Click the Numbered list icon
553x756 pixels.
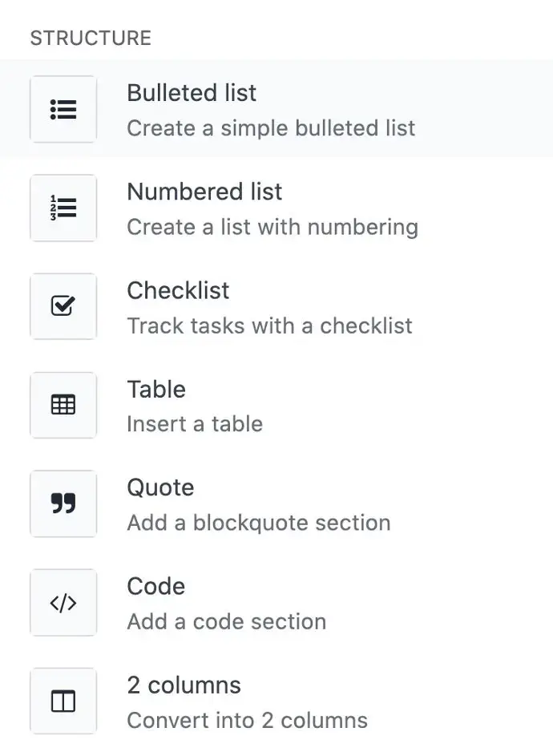pyautogui.click(x=63, y=208)
